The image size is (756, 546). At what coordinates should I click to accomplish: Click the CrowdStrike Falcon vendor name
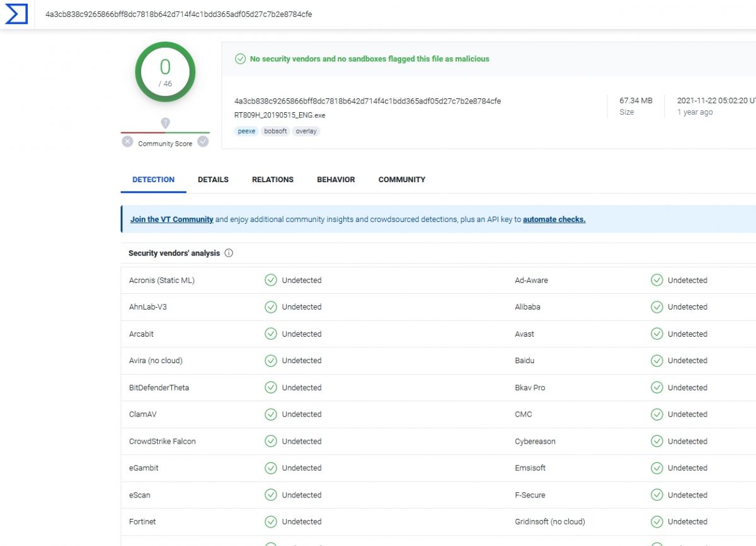163,441
